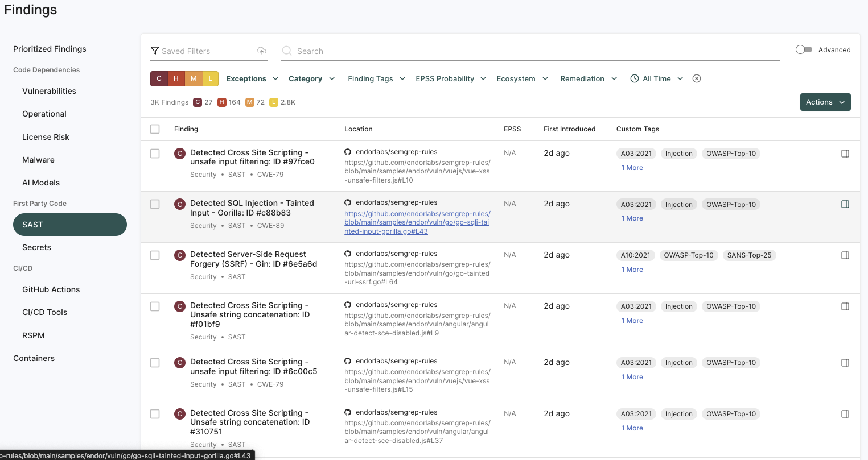The height and width of the screenshot is (460, 868).
Task: Open side panel for finding ID #f01bf9
Action: pyautogui.click(x=845, y=306)
